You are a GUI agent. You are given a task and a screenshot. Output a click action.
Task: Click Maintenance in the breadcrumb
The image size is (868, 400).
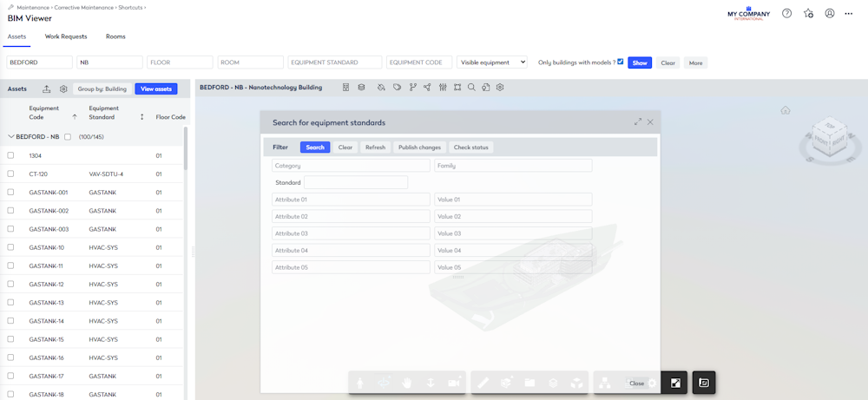click(x=33, y=8)
